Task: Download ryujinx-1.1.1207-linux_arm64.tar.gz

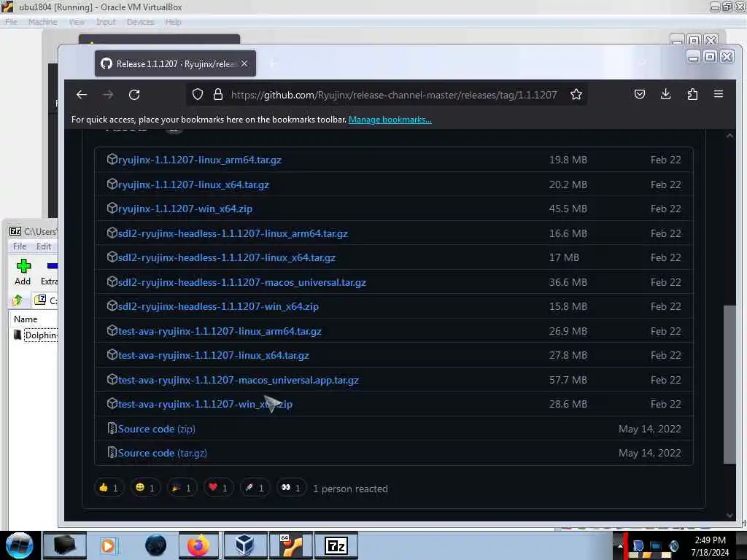Action: point(199,160)
